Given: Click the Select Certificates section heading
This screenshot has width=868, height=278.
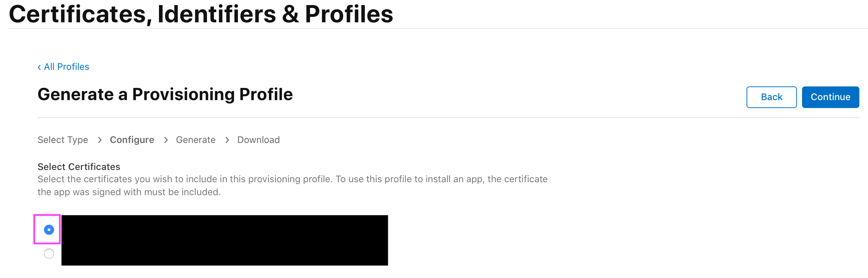Looking at the screenshot, I should (79, 167).
